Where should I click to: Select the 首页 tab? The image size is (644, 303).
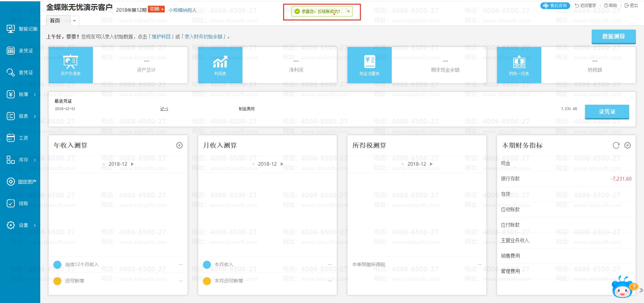(x=55, y=21)
